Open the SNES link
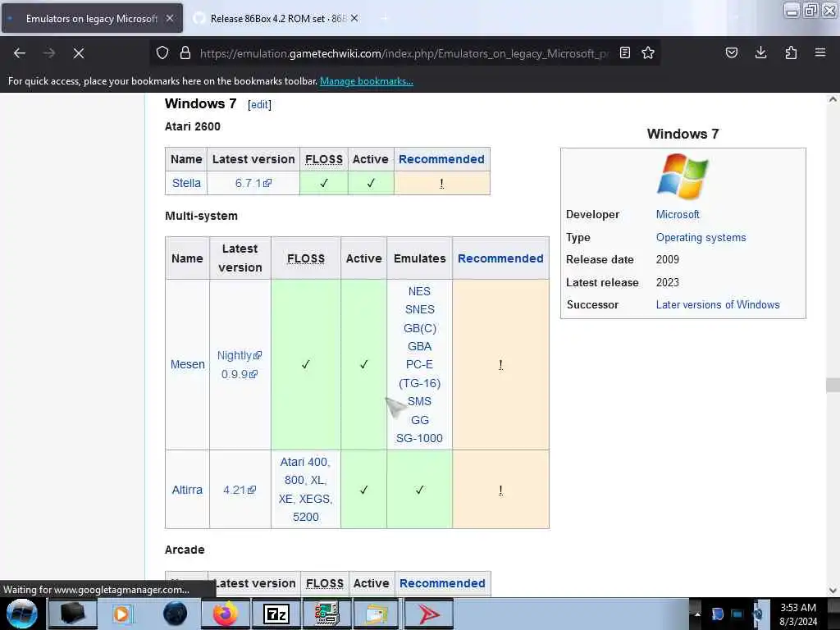This screenshot has height=630, width=840. 419,309
